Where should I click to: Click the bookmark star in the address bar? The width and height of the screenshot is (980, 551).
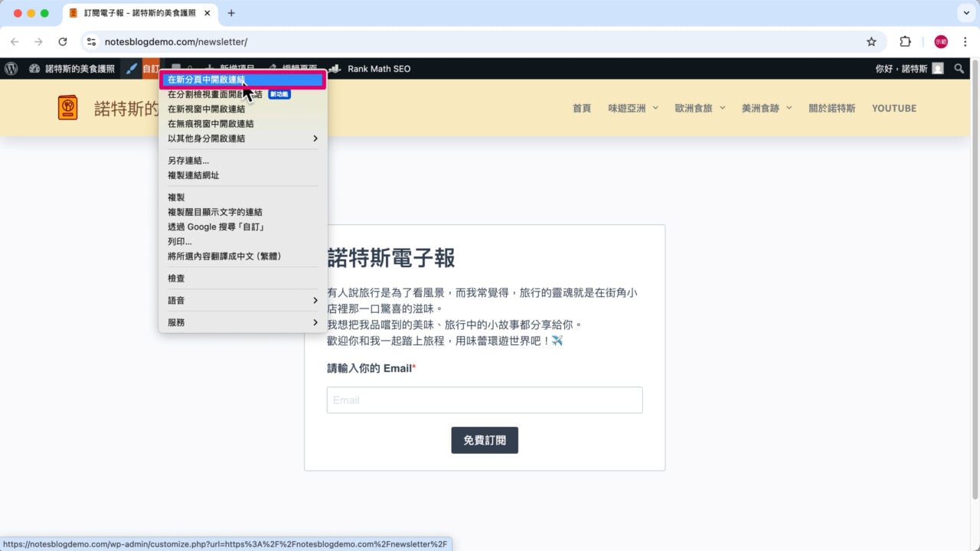(x=872, y=41)
